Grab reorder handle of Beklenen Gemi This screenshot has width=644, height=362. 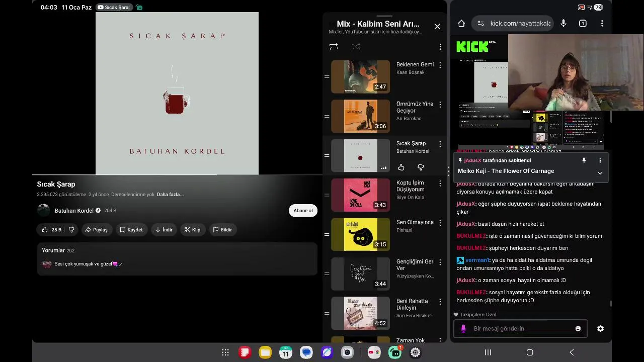coord(327,77)
